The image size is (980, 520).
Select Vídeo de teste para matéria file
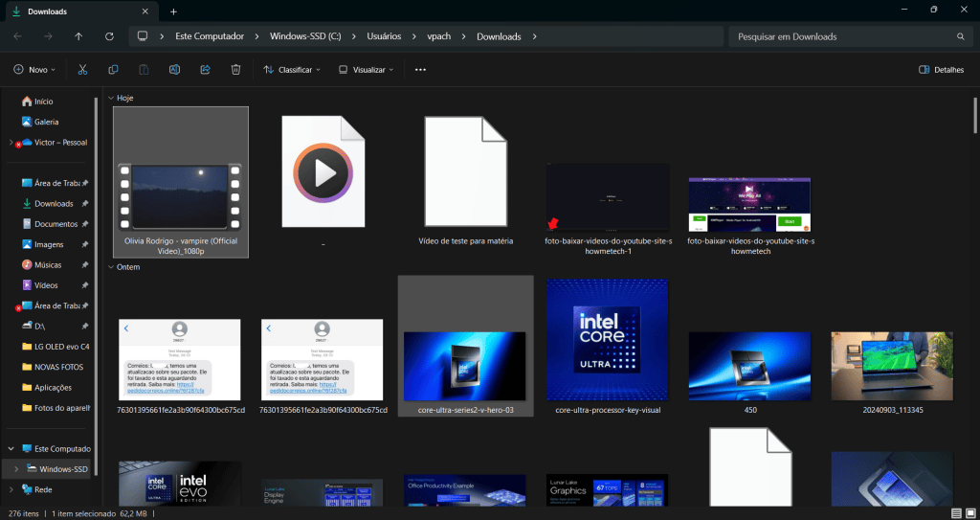tap(466, 182)
